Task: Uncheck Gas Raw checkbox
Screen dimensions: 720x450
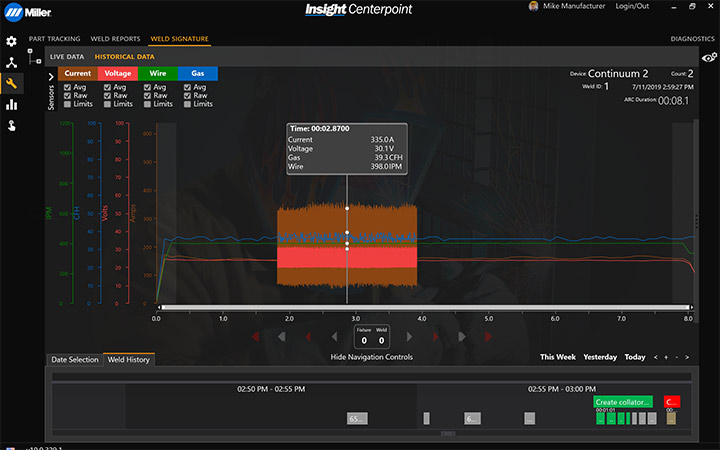Action: tap(187, 96)
